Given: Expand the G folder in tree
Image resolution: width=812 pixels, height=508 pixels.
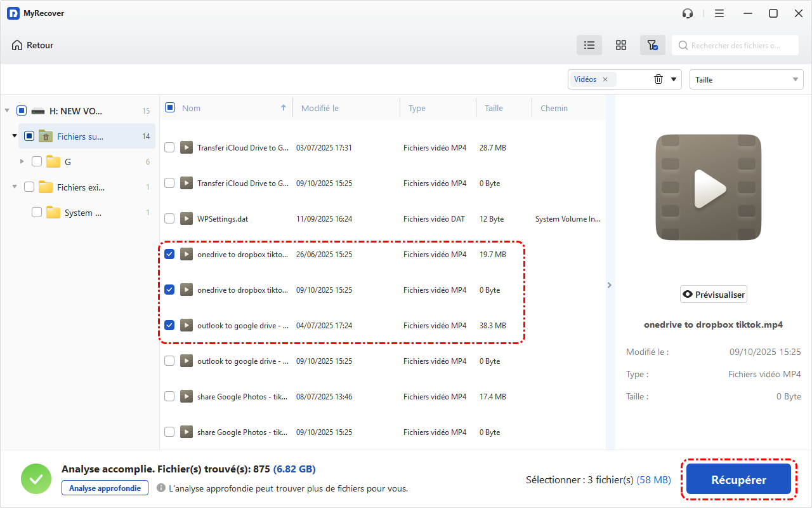Looking at the screenshot, I should [x=22, y=162].
